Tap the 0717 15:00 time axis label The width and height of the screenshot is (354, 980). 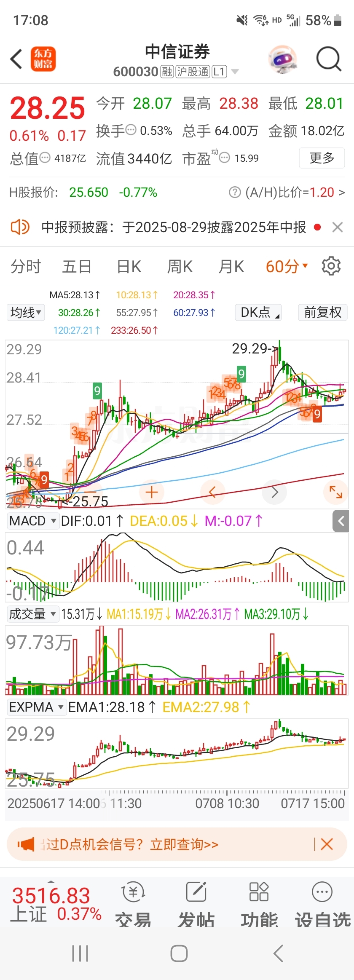pos(313,803)
